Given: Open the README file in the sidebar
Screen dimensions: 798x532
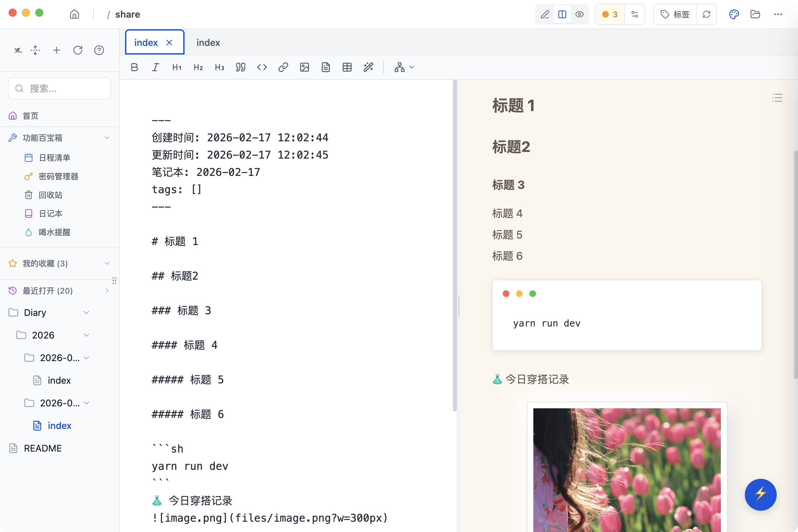Looking at the screenshot, I should coord(43,448).
